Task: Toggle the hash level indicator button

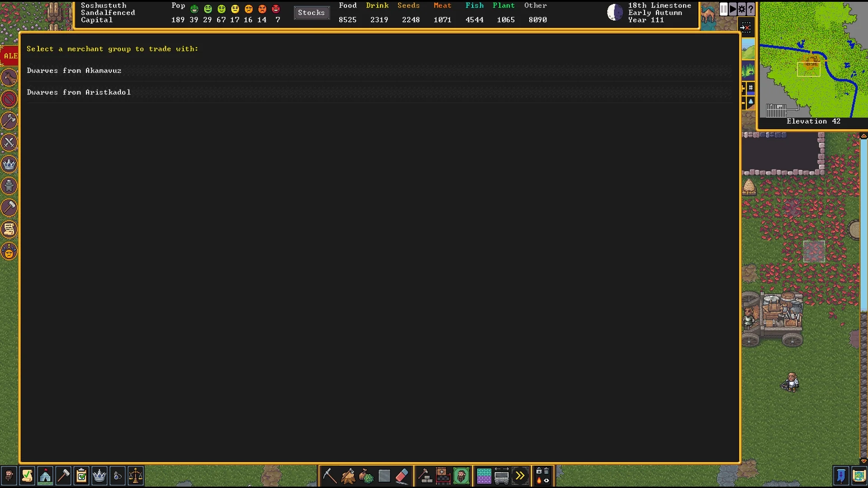Action: (750, 88)
